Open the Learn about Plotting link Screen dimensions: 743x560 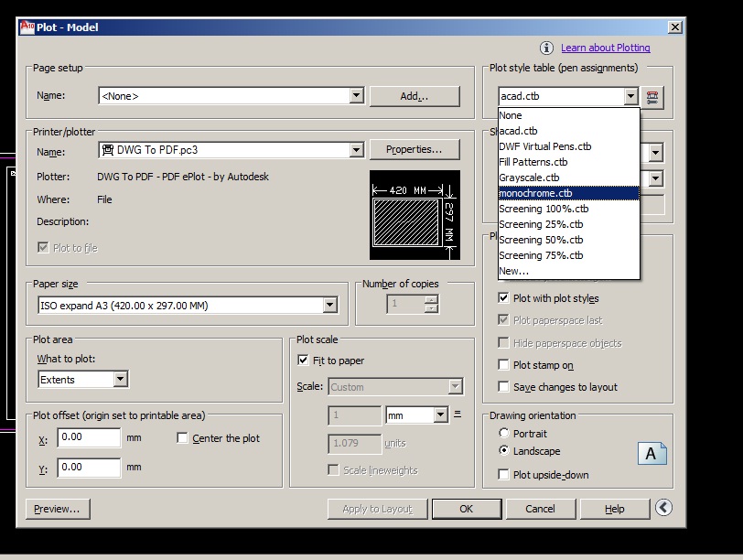[x=606, y=48]
